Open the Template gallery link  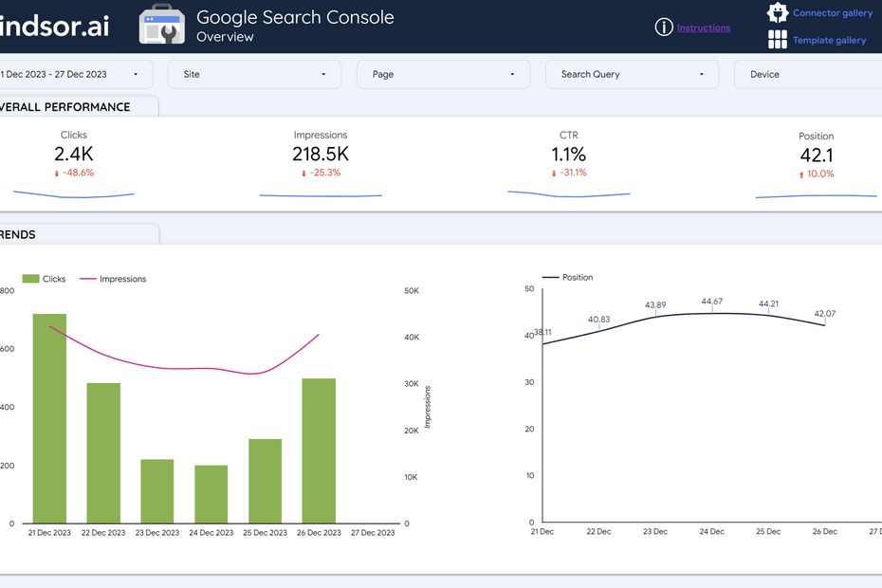829,40
